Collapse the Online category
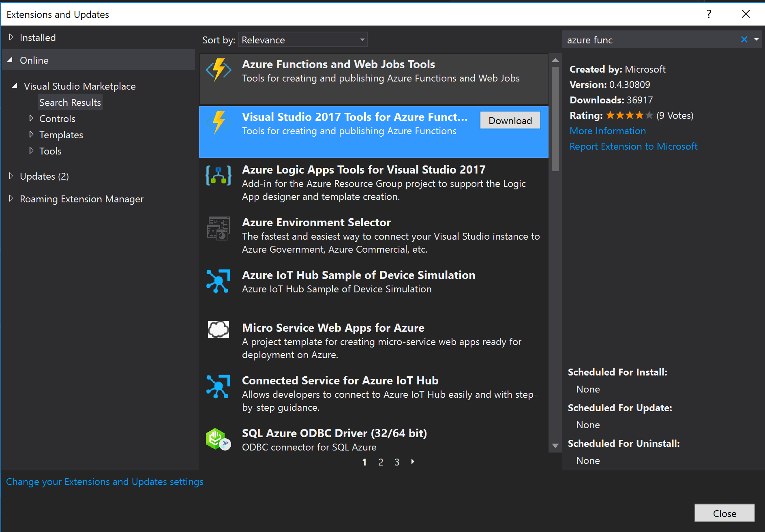This screenshot has width=765, height=532. [10, 60]
